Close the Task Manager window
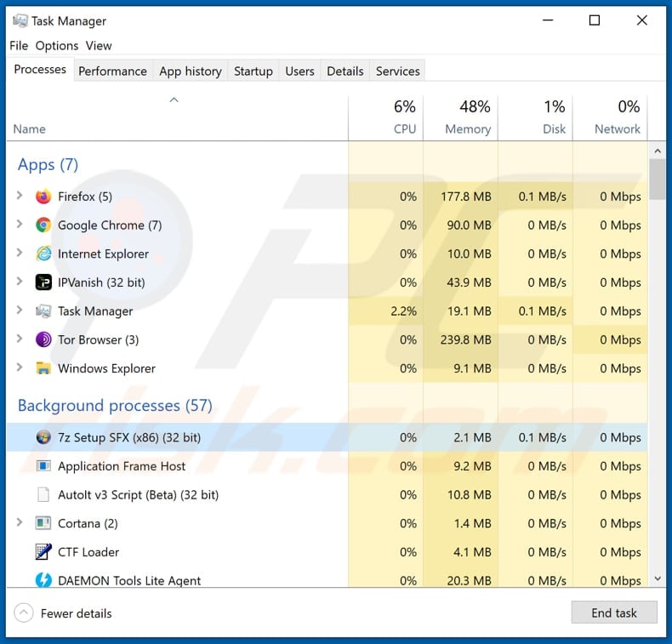This screenshot has width=672, height=644. (641, 20)
